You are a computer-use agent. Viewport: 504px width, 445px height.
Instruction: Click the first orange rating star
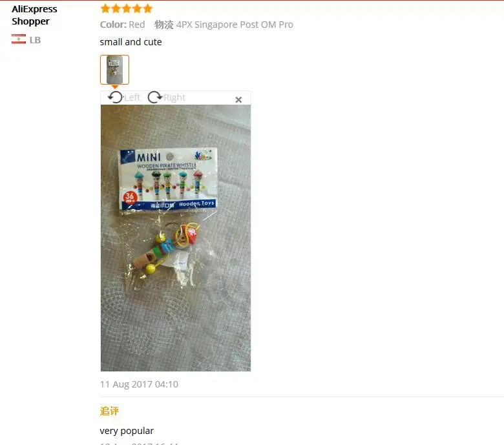105,8
